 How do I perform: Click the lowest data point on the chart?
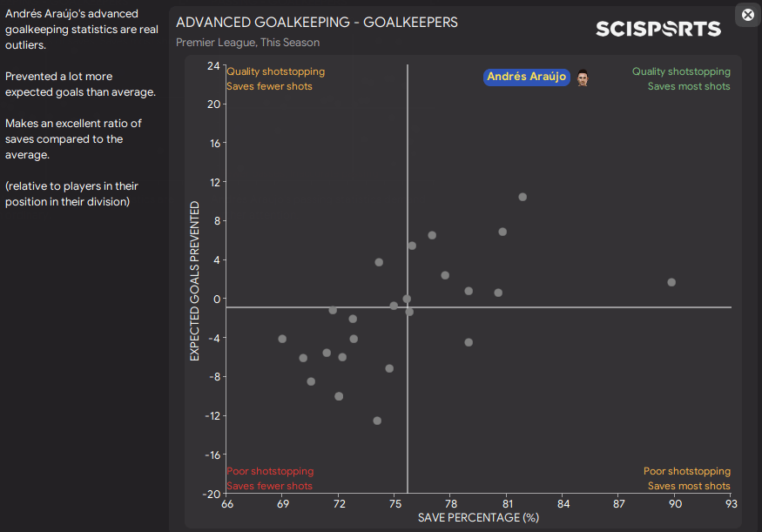pyautogui.click(x=377, y=421)
